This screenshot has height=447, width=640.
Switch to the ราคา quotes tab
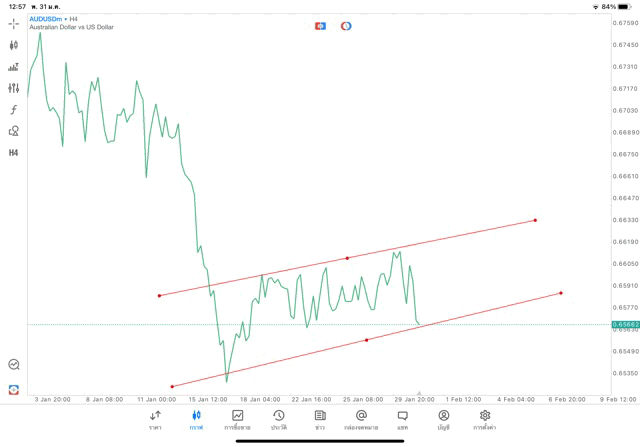pyautogui.click(x=155, y=420)
